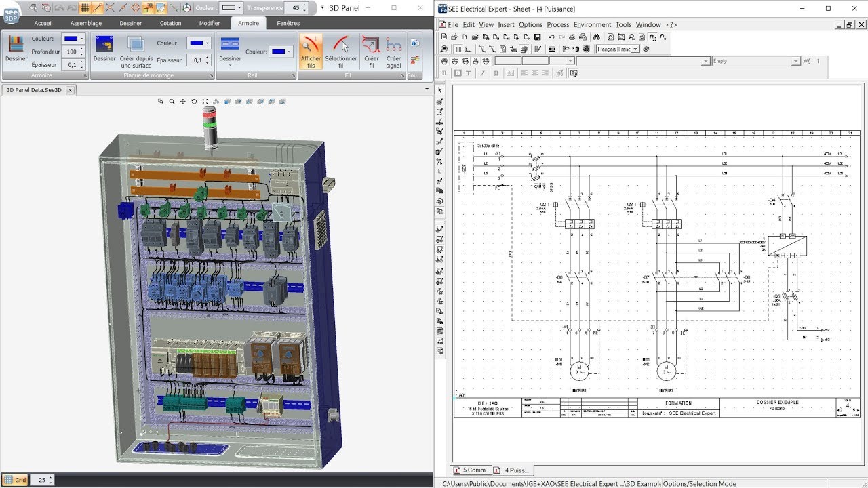The image size is (868, 488).
Task: Activate the Zoom tool in the 3D viewport
Action: click(172, 101)
